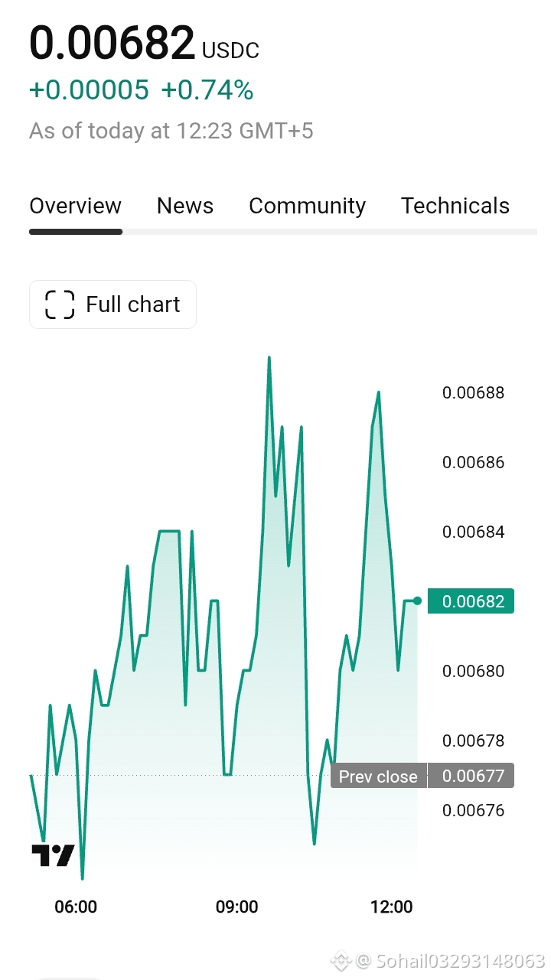Viewport: 551px width, 980px height.
Task: Open the Full chart expand icon
Action: tap(60, 304)
